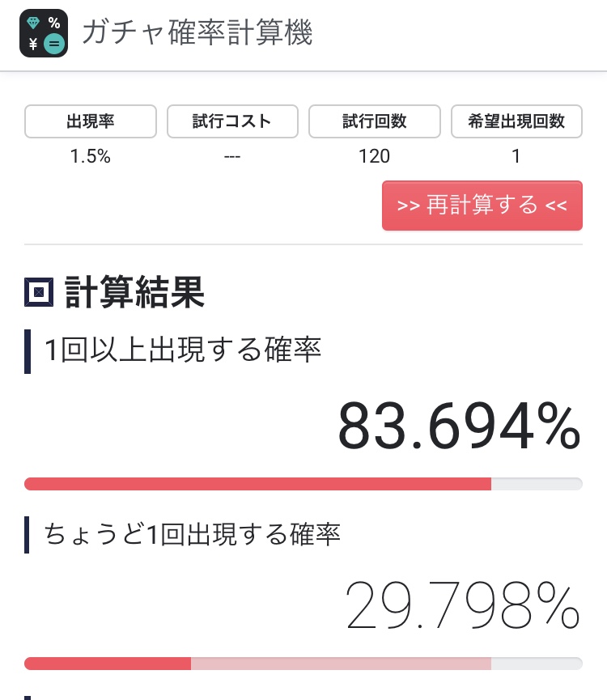607x700 pixels.
Task: Select the 希望出現回数 parameter label
Action: click(516, 122)
